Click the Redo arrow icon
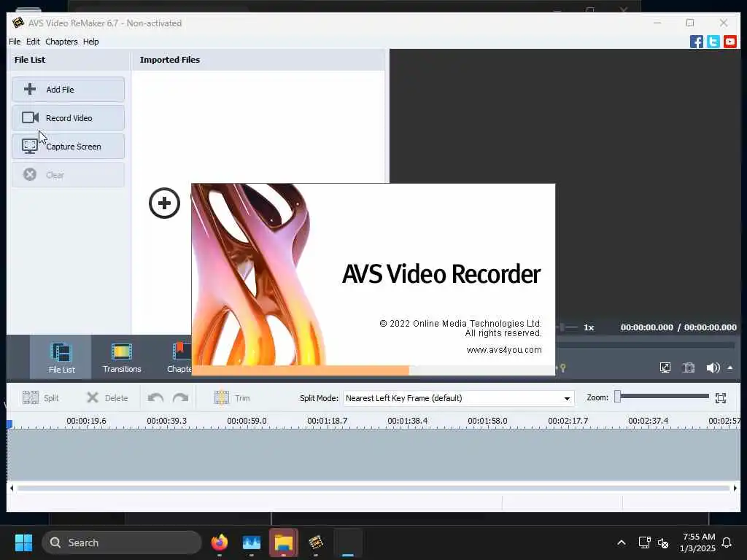 coord(181,397)
